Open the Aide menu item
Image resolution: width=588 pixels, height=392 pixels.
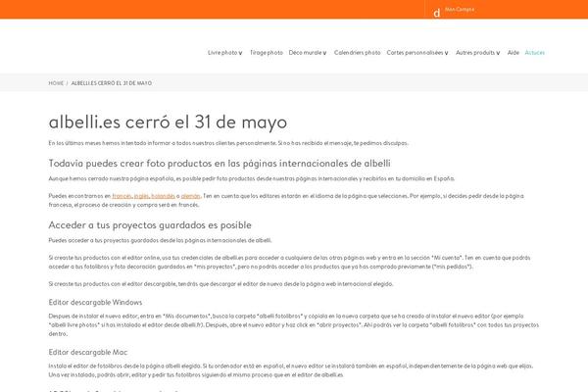pyautogui.click(x=513, y=53)
